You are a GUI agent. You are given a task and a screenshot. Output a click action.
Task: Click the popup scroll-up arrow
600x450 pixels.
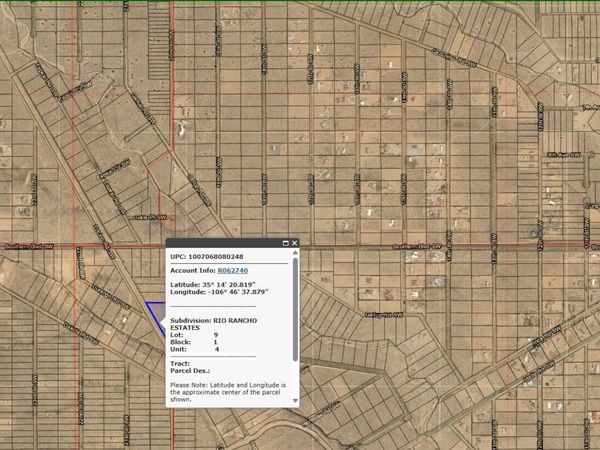pyautogui.click(x=295, y=253)
